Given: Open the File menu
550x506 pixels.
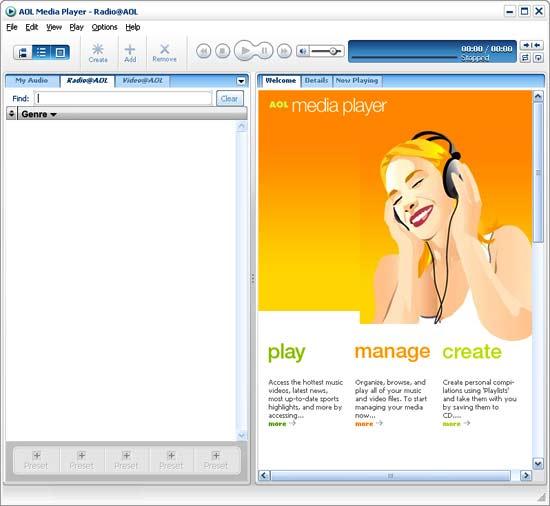Looking at the screenshot, I should point(12,27).
